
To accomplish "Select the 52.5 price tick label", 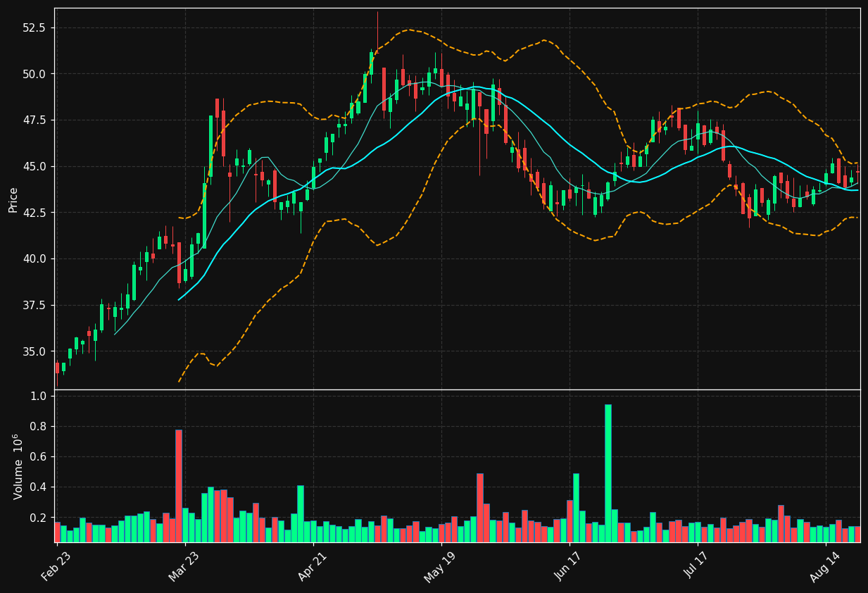I will coord(34,27).
